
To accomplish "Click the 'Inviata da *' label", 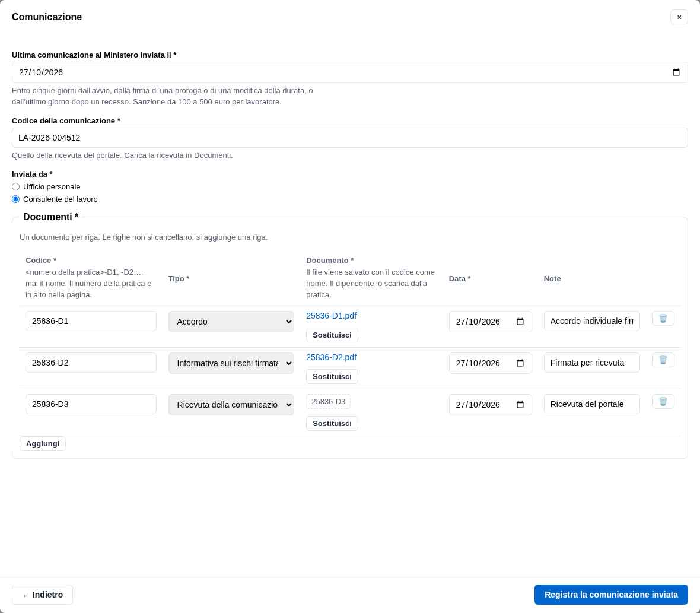I will 32,174.
